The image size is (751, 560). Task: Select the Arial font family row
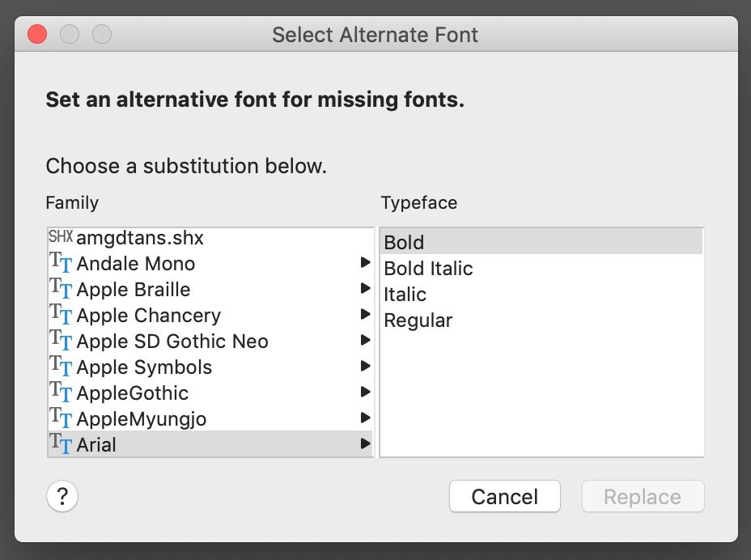[x=202, y=444]
